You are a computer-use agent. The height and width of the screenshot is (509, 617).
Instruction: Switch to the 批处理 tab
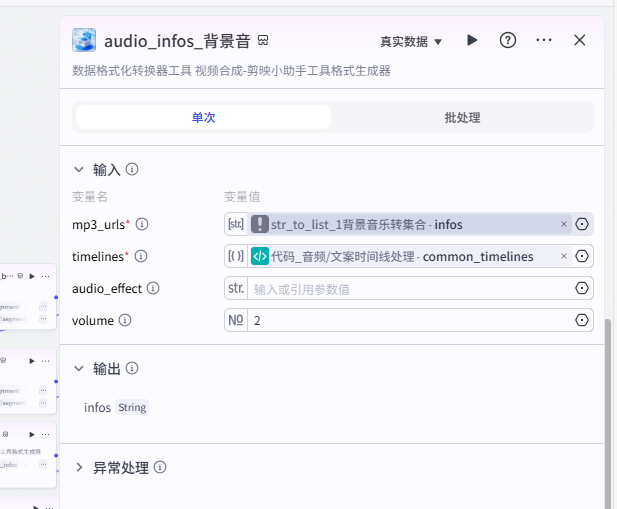point(462,117)
